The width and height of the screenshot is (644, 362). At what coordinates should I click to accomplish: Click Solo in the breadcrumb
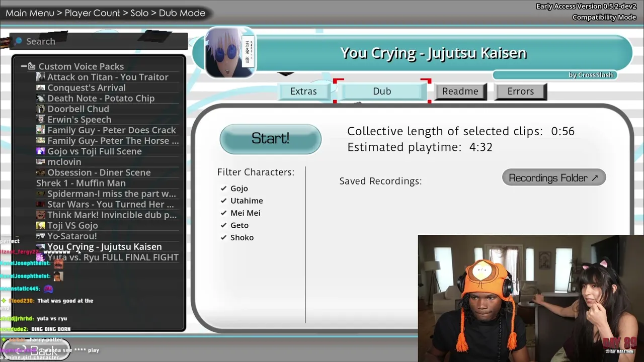point(139,13)
